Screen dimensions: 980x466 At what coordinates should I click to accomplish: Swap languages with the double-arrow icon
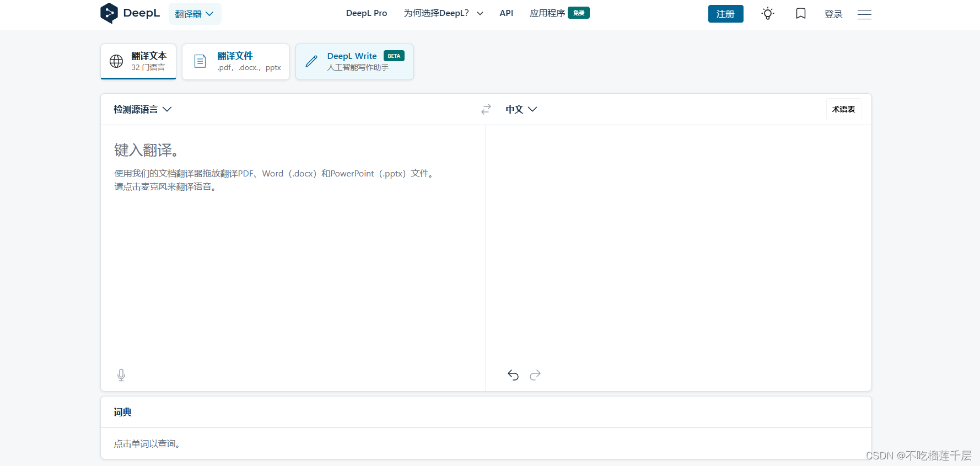(486, 109)
